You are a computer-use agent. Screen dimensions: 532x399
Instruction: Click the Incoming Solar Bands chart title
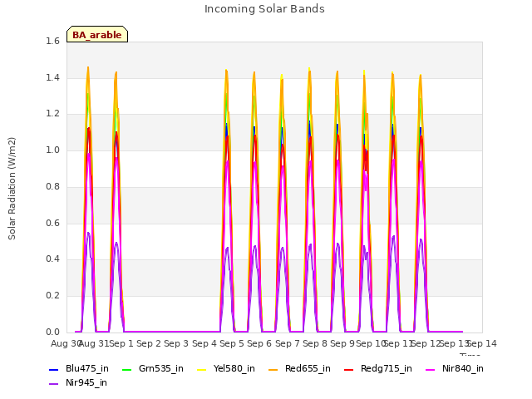(264, 9)
